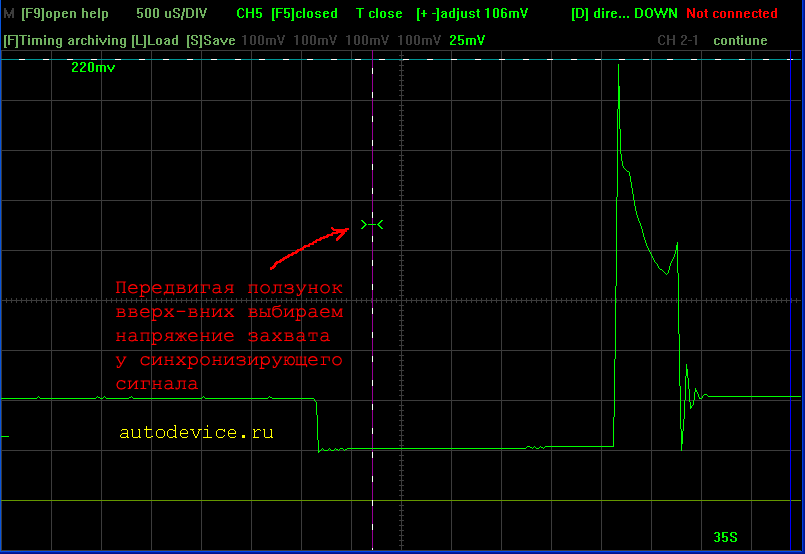Click the contiune mode label
The height and width of the screenshot is (554, 805).
pos(740,40)
